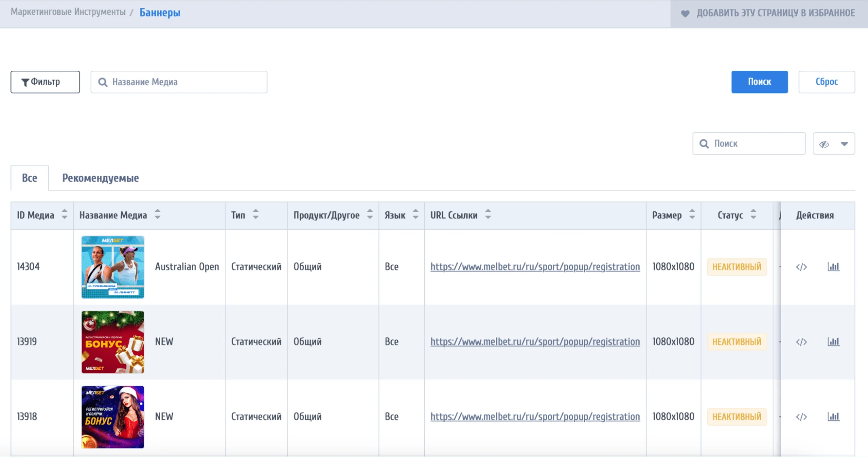Open the Фильтр button

click(x=45, y=82)
